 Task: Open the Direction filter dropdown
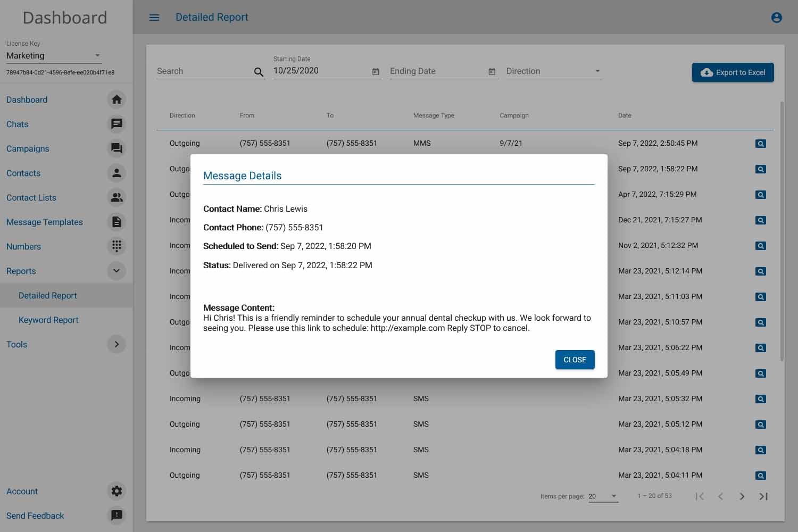553,71
